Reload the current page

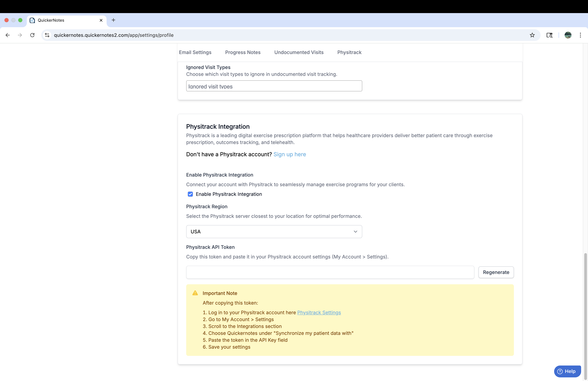(32, 35)
